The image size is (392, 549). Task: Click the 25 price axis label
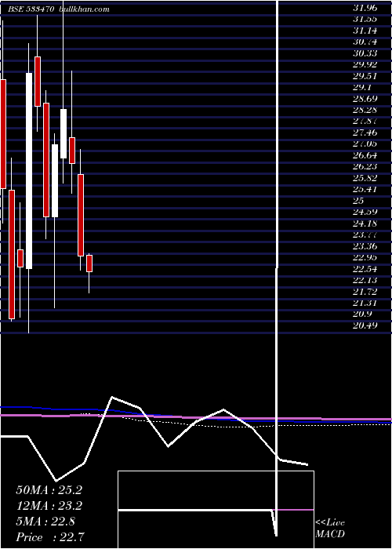point(358,201)
